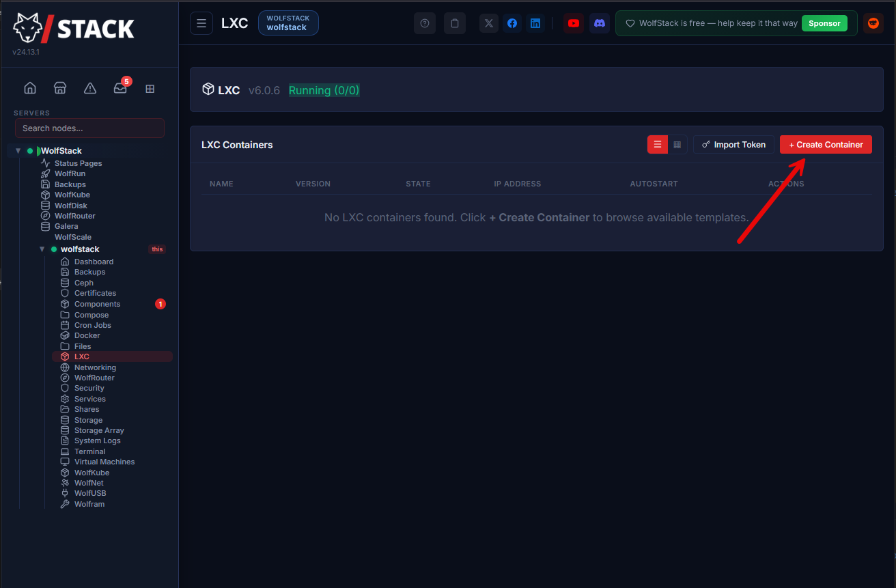Open WolfUSB in node menu
The image size is (896, 588).
[89, 493]
